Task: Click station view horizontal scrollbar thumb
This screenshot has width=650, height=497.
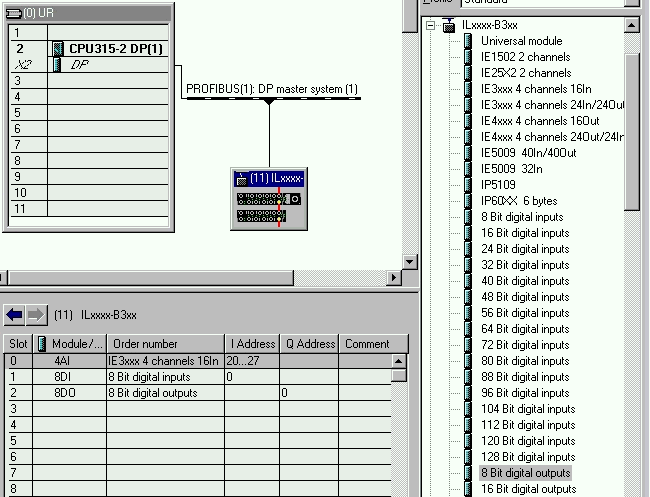Action: [151, 278]
